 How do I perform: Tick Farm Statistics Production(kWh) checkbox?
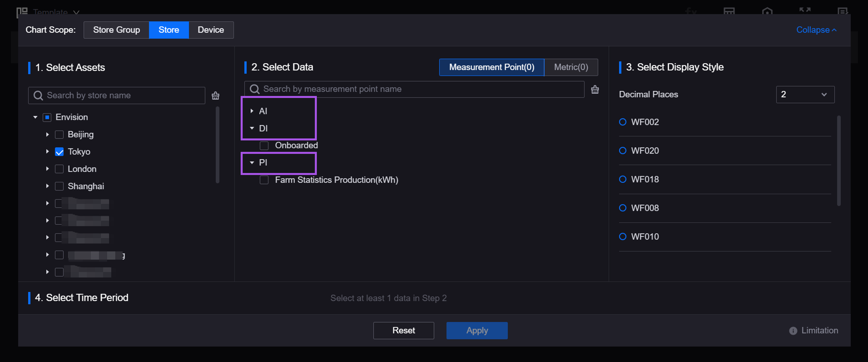(x=264, y=180)
